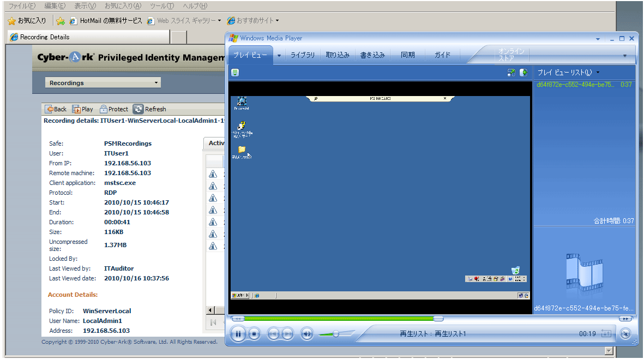Open the green quick-access list icon above the video
This screenshot has width=644, height=359.
point(235,73)
